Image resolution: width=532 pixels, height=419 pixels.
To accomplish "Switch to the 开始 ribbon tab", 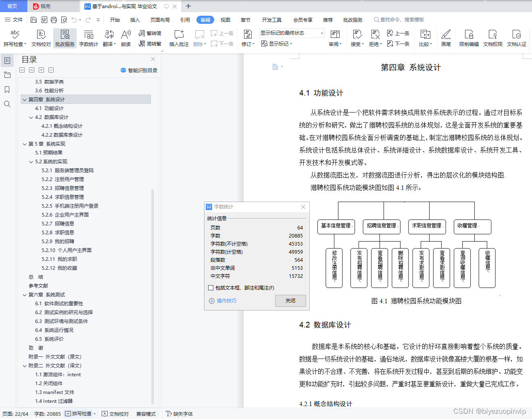I will click(x=115, y=20).
